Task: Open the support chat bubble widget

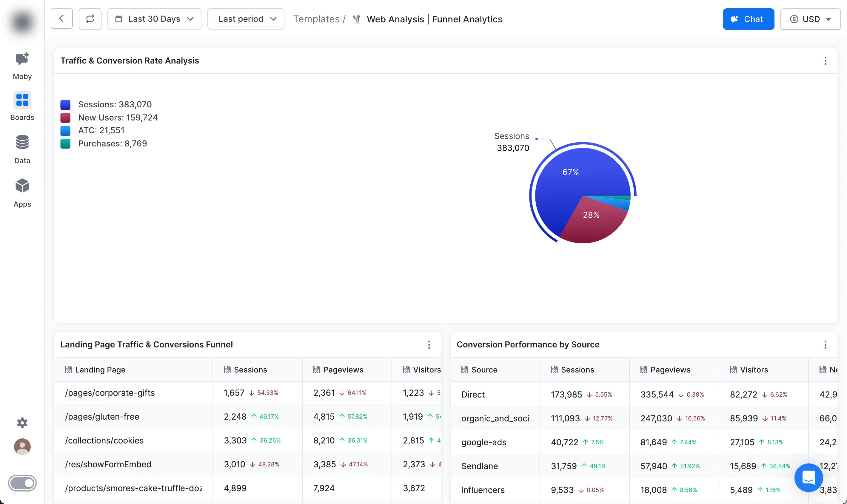Action: point(808,477)
